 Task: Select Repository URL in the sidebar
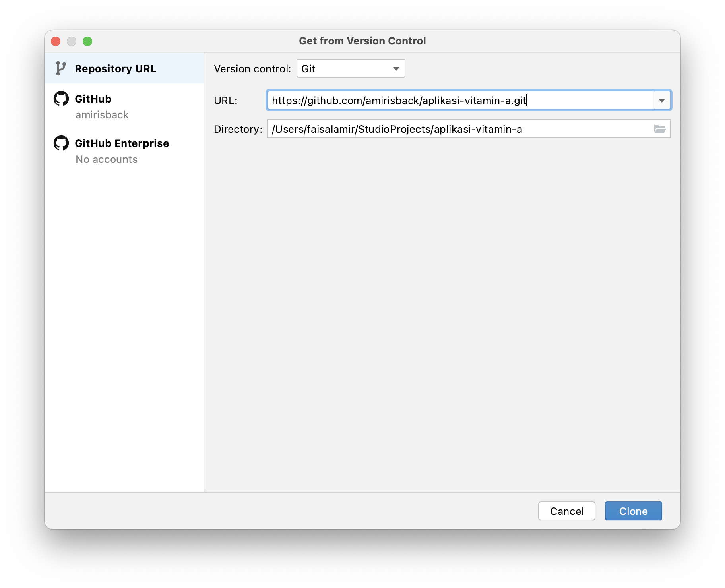pos(124,68)
